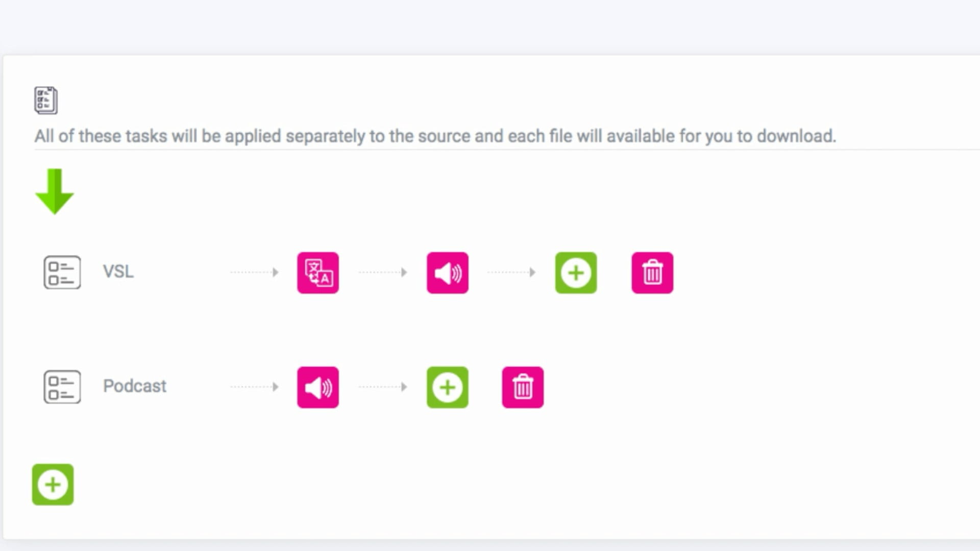Delete the Podcast task using its trash icon
This screenshot has height=551, width=980.
pyautogui.click(x=522, y=387)
